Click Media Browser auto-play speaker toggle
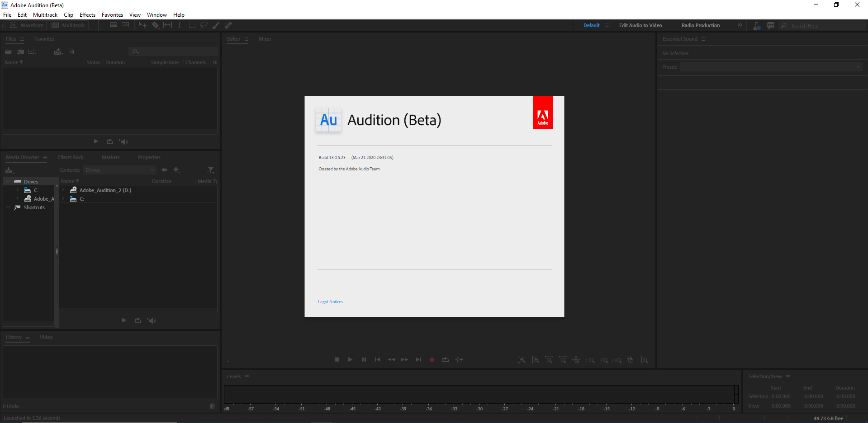The width and height of the screenshot is (868, 423). [x=152, y=320]
